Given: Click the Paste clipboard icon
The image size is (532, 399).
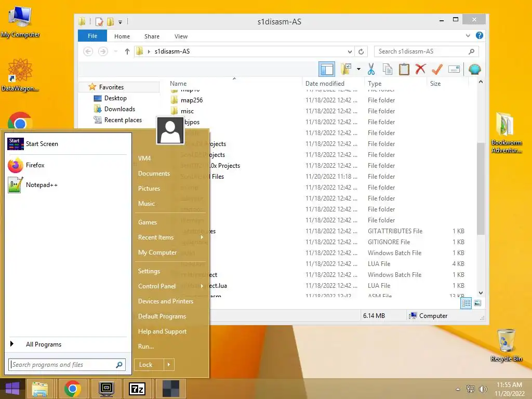Looking at the screenshot, I should click(x=404, y=69).
